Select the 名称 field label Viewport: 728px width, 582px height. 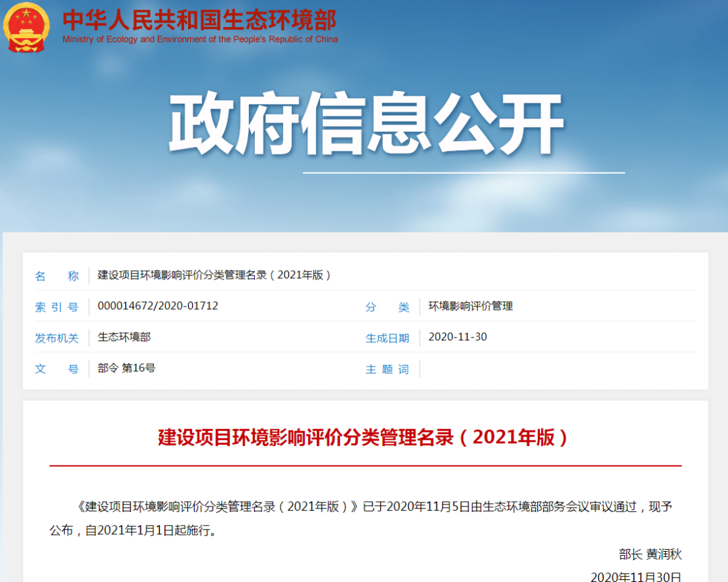pos(57,276)
